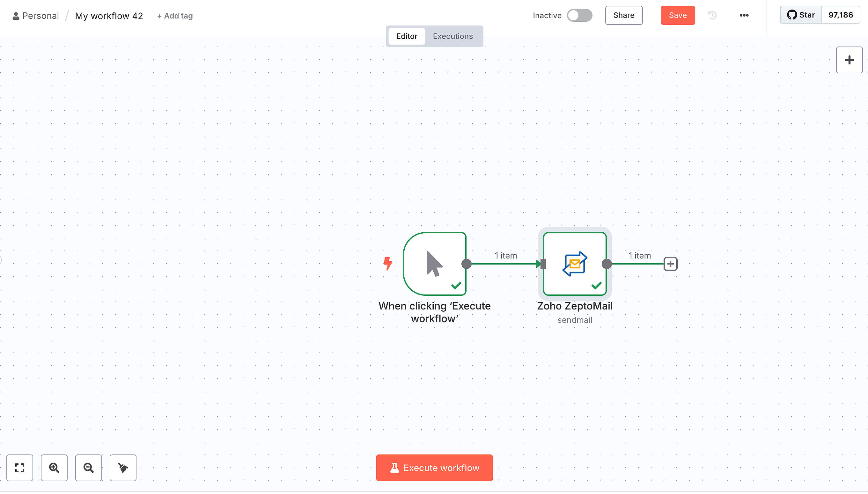Fit the workflow to the view
Viewport: 868px width, 494px height.
click(x=19, y=468)
